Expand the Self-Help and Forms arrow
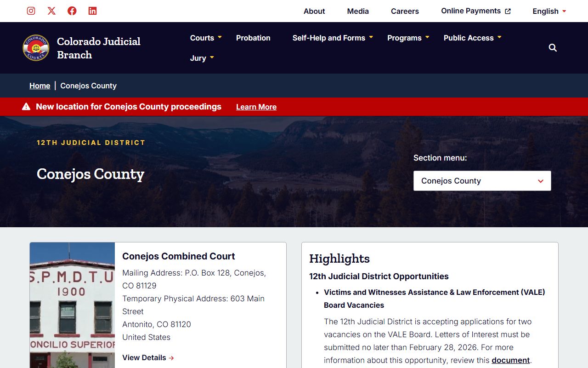The height and width of the screenshot is (368, 588). 371,37
